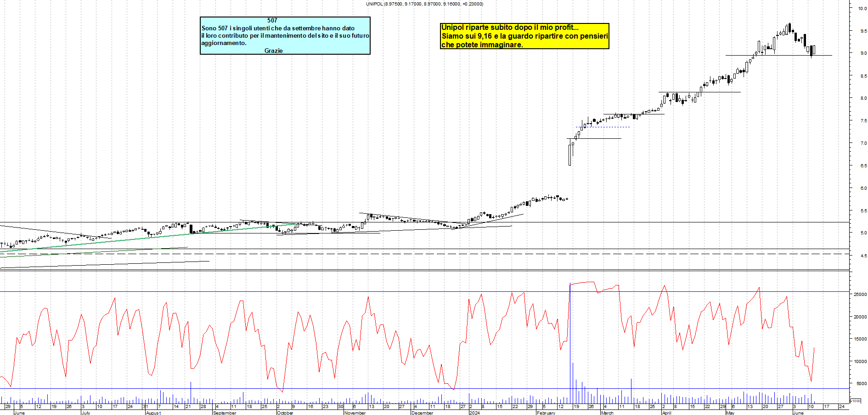Click the September month label on time axis
Viewport: 868px width, 415px height.
tap(225, 413)
